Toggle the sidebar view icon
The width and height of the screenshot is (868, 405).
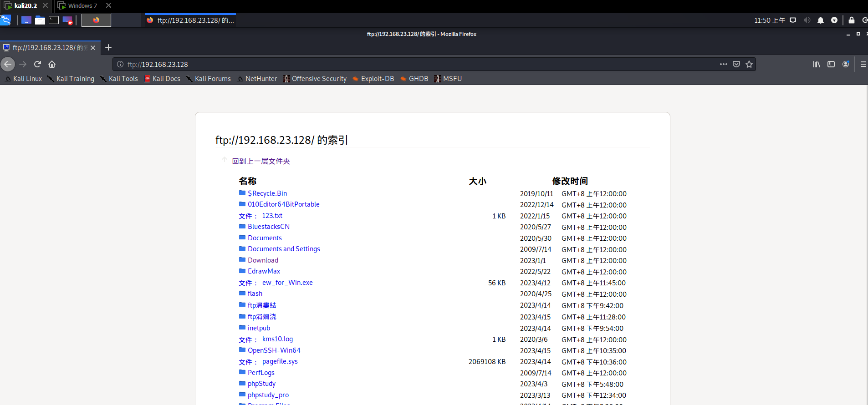coord(831,64)
